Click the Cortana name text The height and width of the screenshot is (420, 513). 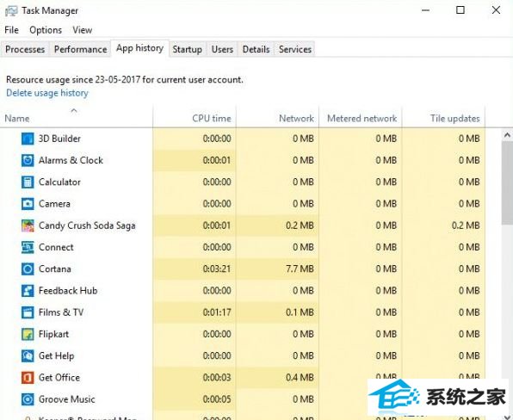tap(54, 269)
